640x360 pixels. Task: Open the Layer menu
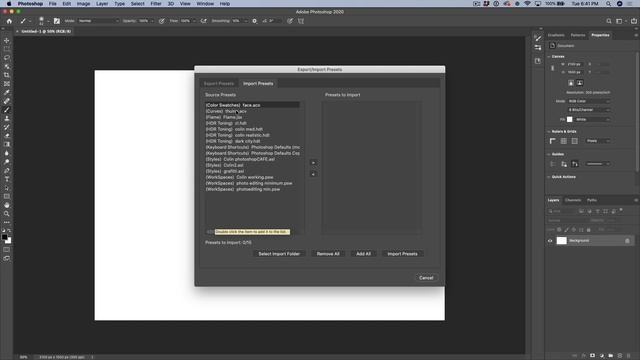(102, 4)
